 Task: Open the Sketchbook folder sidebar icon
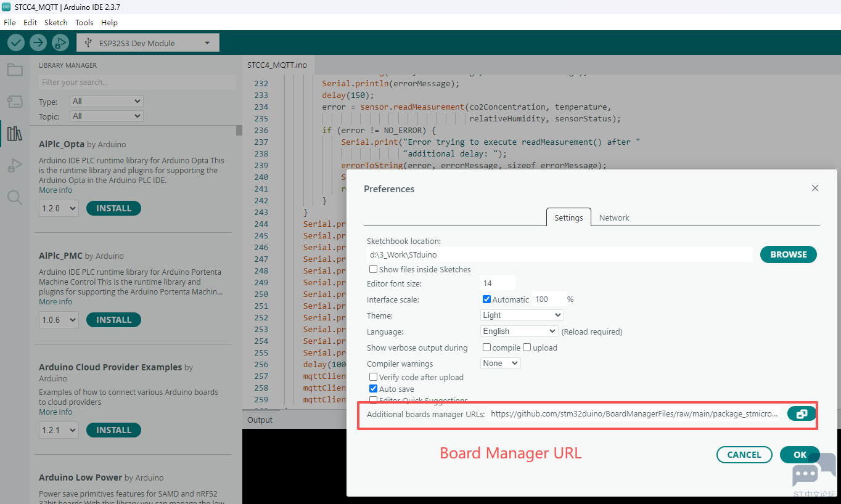coord(15,70)
